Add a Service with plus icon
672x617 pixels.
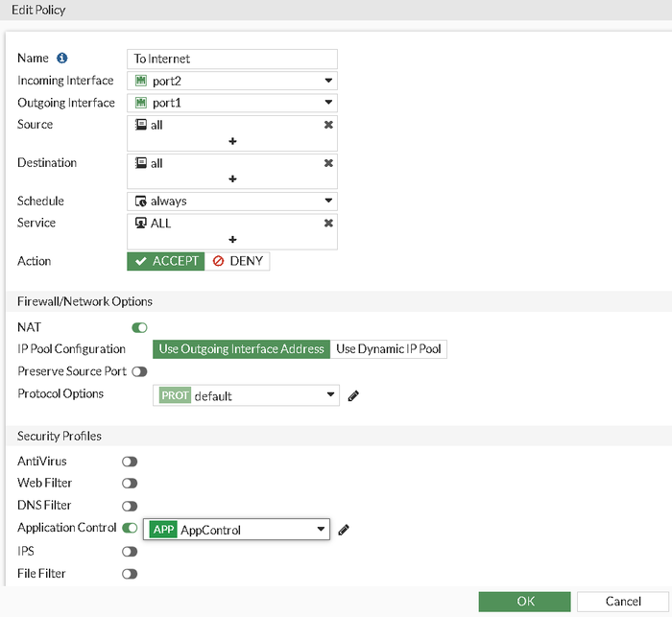coord(232,239)
